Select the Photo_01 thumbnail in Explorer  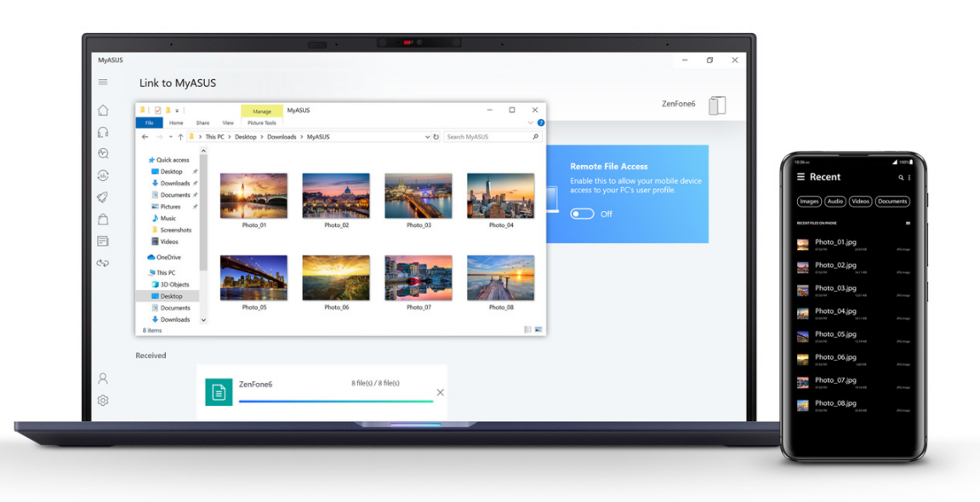[x=254, y=196]
